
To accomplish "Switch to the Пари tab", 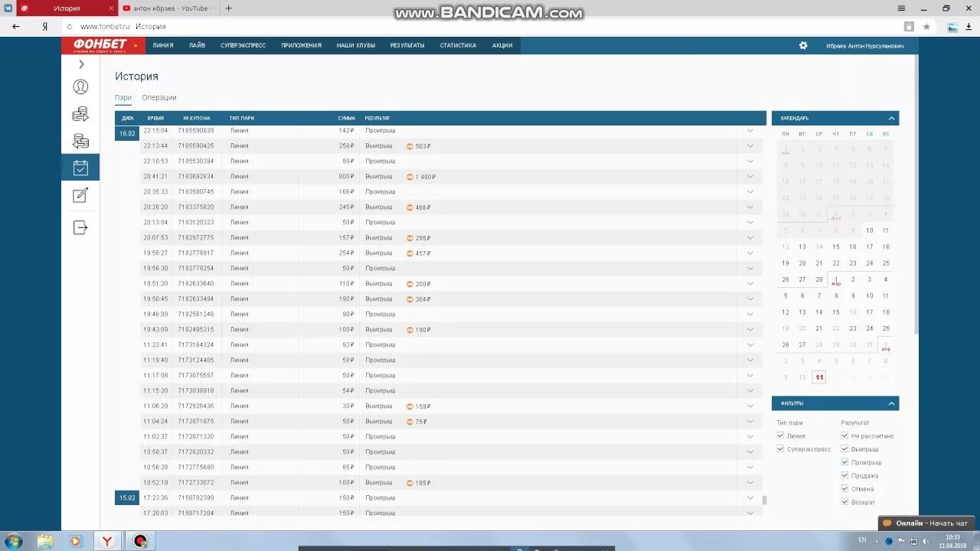I will click(x=123, y=97).
